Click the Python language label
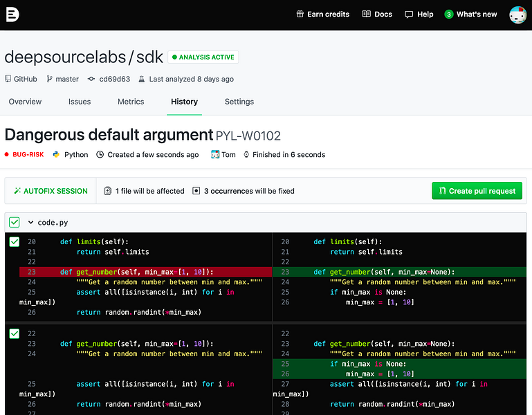The height and width of the screenshot is (415, 532). [76, 154]
